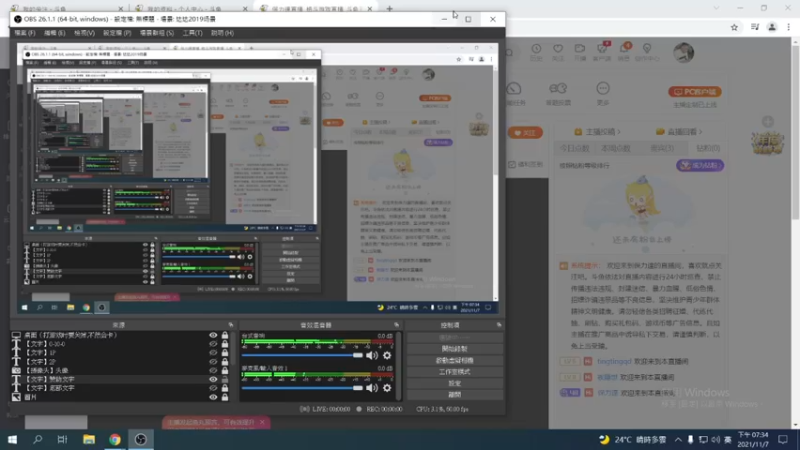Click the orange 关注 follow button
800x450 pixels.
point(525,133)
